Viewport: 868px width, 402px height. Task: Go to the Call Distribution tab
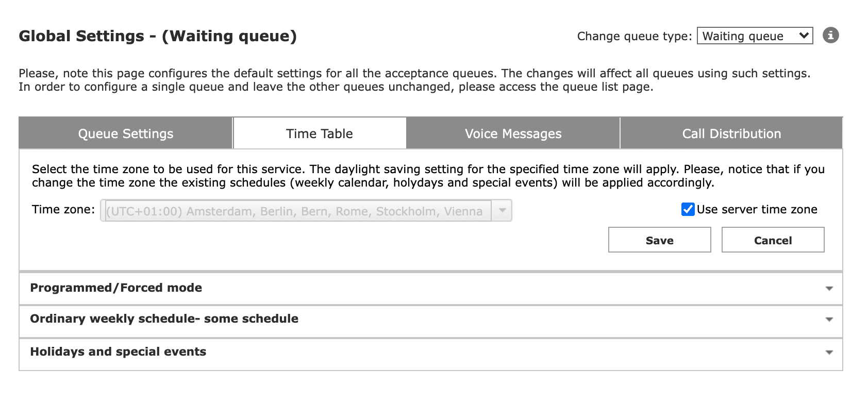coord(731,133)
